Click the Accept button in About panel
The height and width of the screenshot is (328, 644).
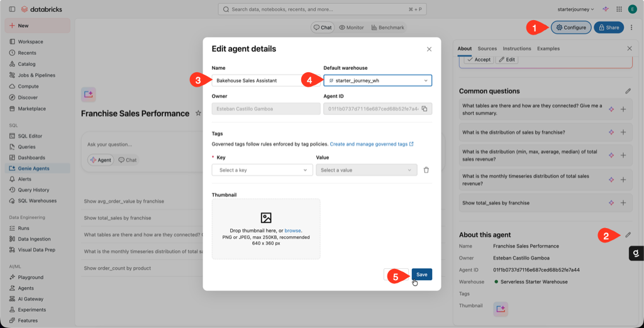click(x=479, y=60)
